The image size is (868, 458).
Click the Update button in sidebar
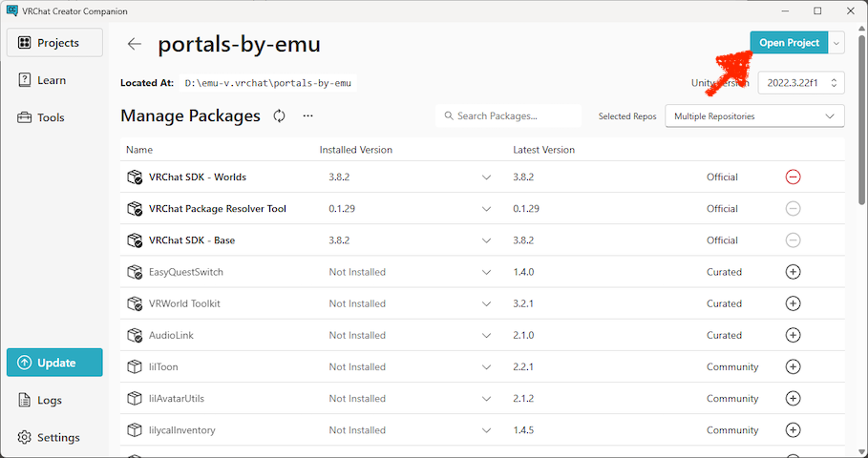coord(54,363)
